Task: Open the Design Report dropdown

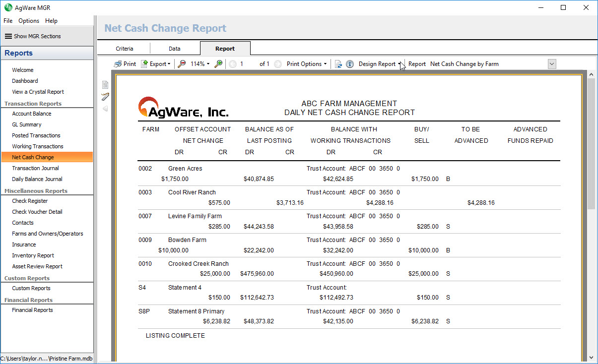Action: tap(380, 64)
